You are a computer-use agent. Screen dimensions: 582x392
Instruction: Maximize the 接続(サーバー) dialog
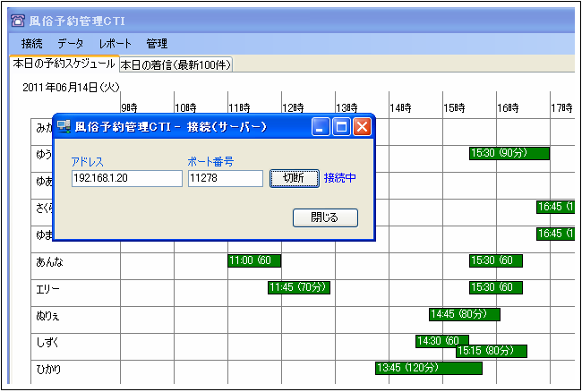[x=341, y=127]
